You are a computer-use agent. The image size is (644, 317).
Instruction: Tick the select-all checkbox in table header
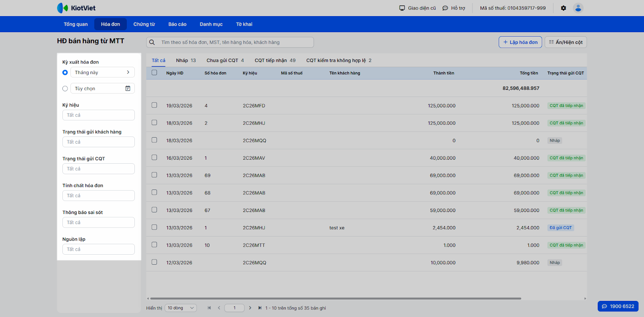click(154, 73)
